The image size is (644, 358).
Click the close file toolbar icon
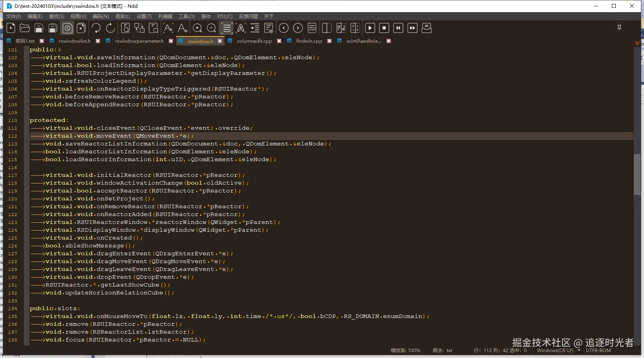click(x=81, y=28)
